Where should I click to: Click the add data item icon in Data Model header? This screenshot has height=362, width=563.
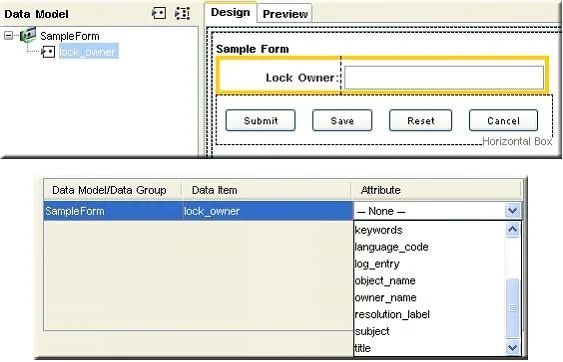coord(158,14)
